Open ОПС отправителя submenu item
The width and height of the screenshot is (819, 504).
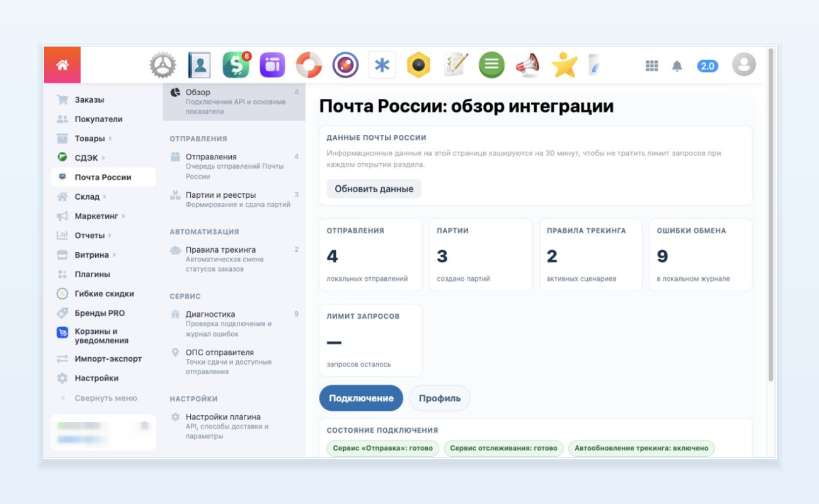pyautogui.click(x=234, y=362)
